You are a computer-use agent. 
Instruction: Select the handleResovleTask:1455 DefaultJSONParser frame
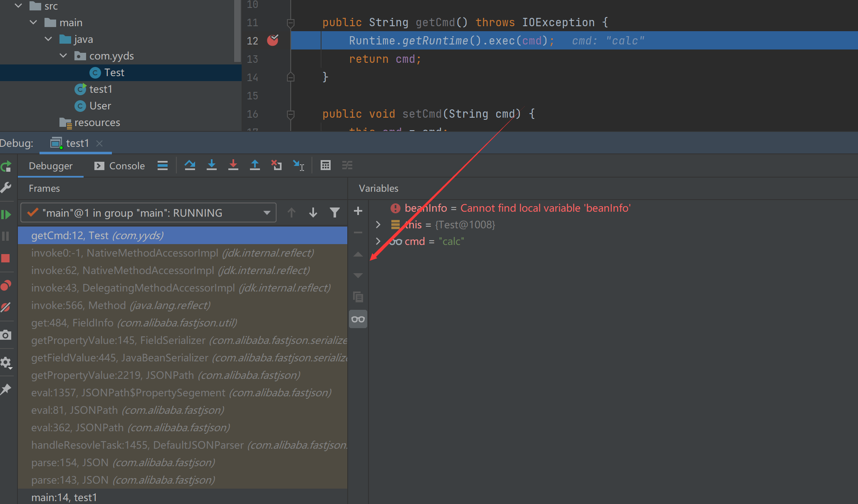pos(183,445)
